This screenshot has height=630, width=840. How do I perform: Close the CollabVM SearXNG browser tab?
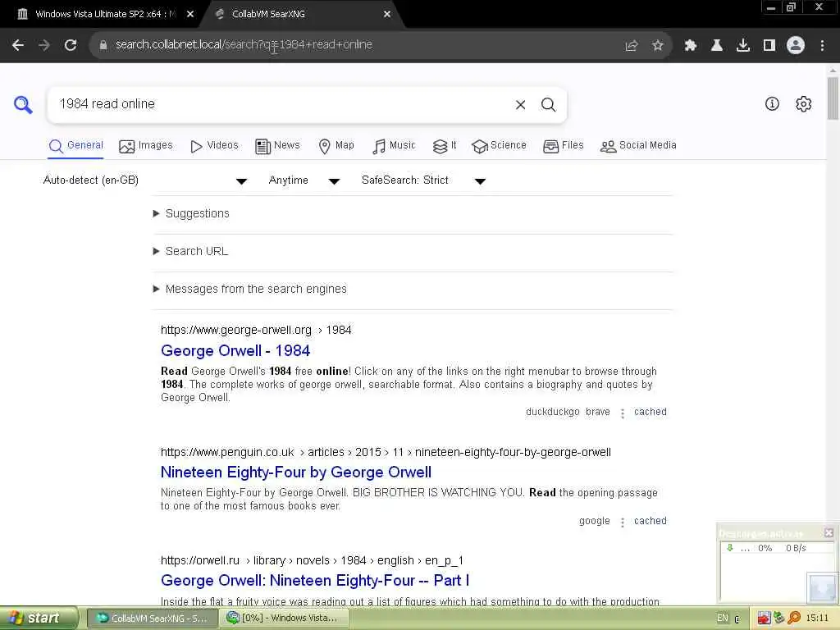(x=387, y=15)
